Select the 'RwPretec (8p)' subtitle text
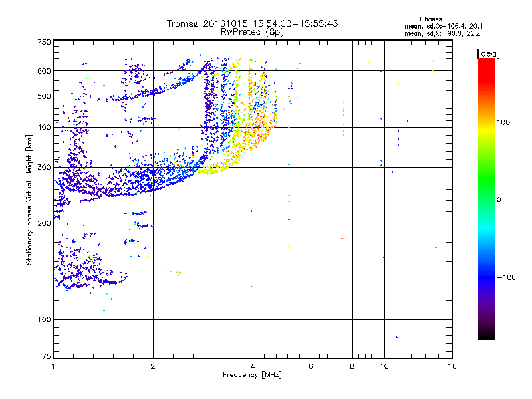 252,32
